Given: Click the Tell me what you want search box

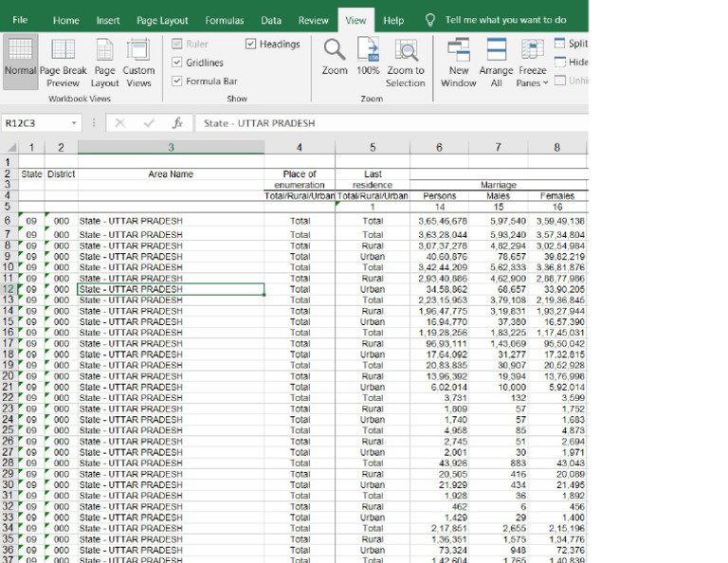Looking at the screenshot, I should click(505, 20).
